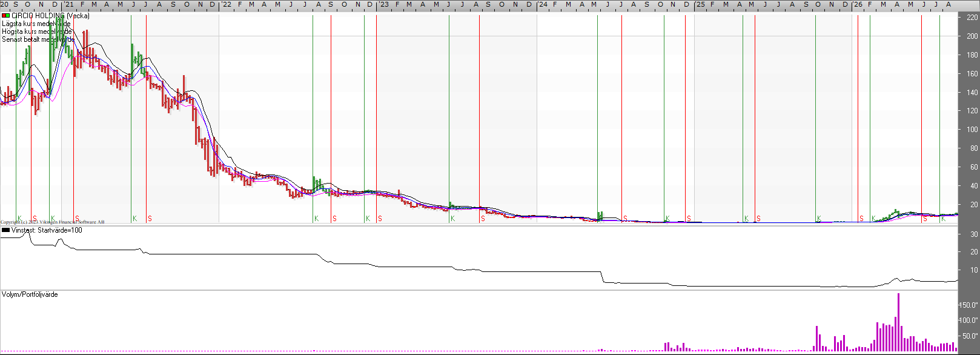Click the 200 value on the price axis

972,36
